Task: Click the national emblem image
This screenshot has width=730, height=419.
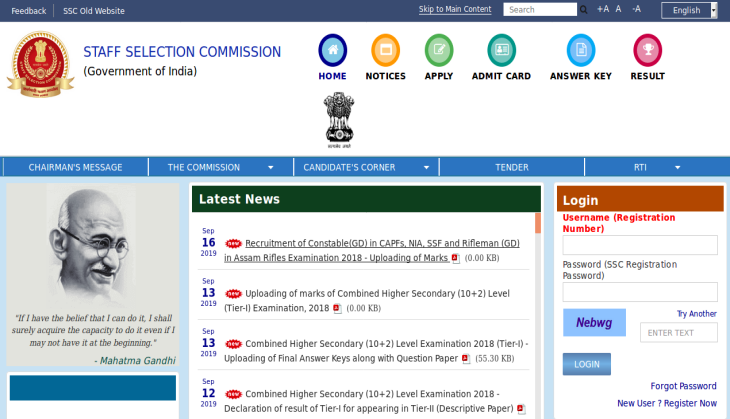Action: tap(339, 120)
